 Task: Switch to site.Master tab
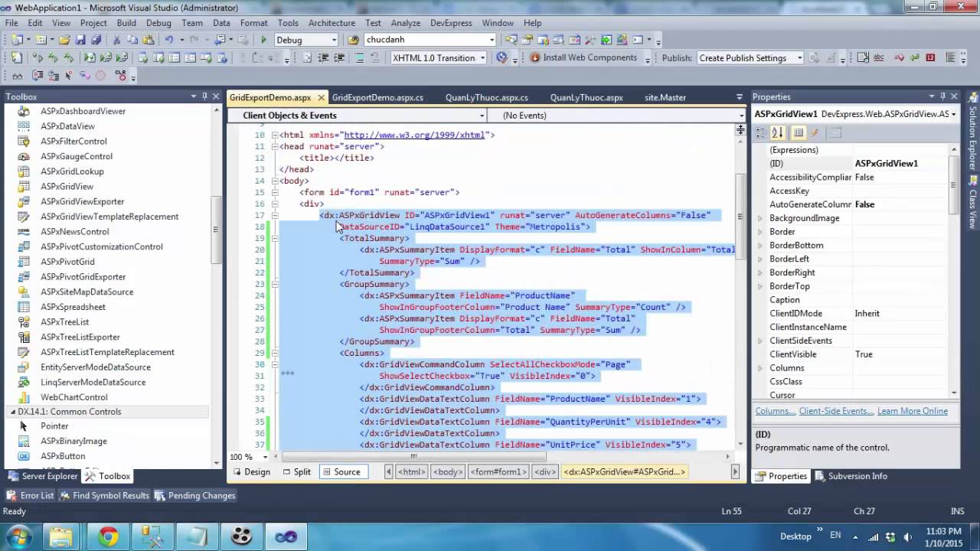[665, 97]
